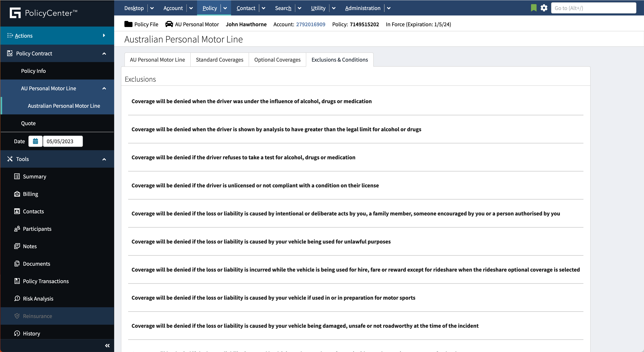Click the Risk Analysis sidebar icon
This screenshot has width=644, height=352.
click(17, 299)
